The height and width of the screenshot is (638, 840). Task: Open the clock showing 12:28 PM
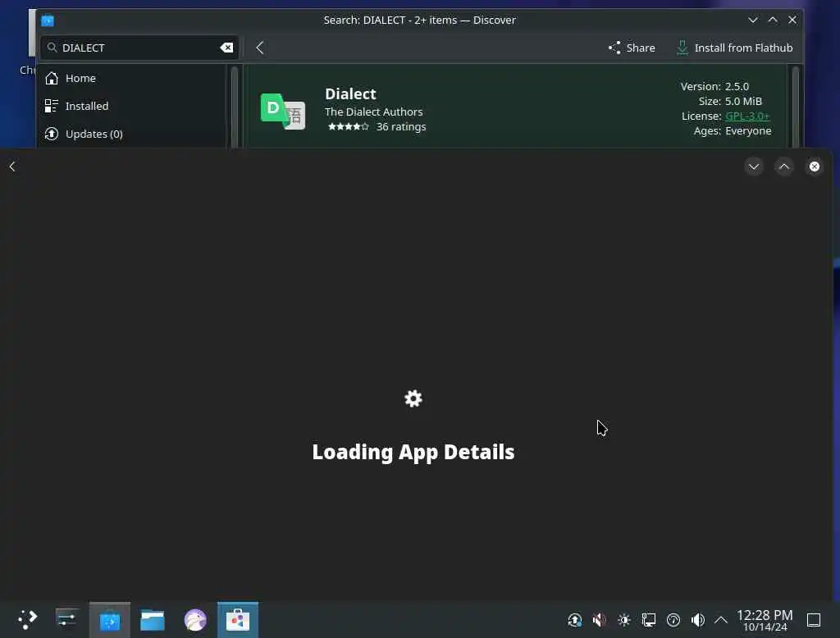765,620
